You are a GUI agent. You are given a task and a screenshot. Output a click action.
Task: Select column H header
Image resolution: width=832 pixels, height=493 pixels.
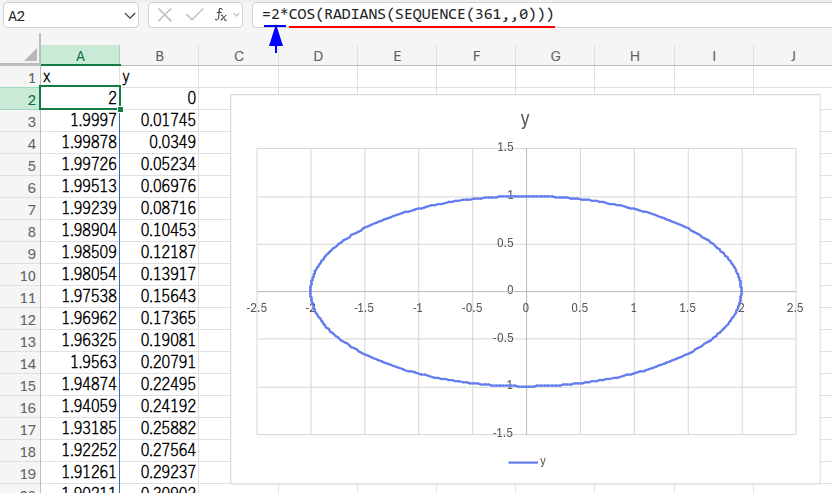coord(635,56)
